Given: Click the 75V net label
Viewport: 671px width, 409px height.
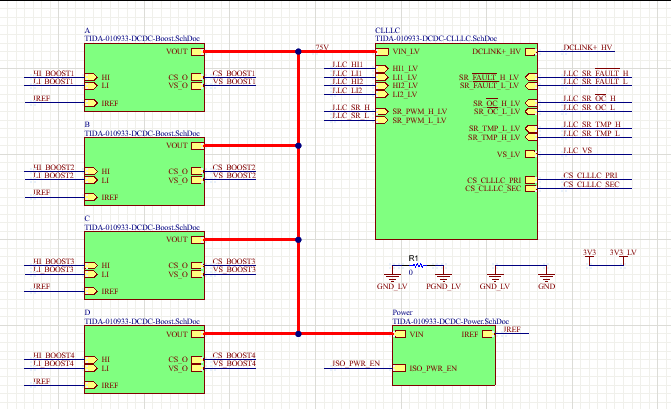Looking at the screenshot, I should [x=322, y=47].
